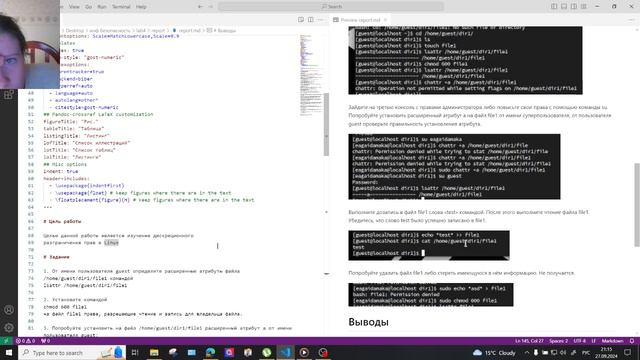Click Task View on the taskbar
Image resolution: width=640 pixels, height=360 pixels.
135,352
